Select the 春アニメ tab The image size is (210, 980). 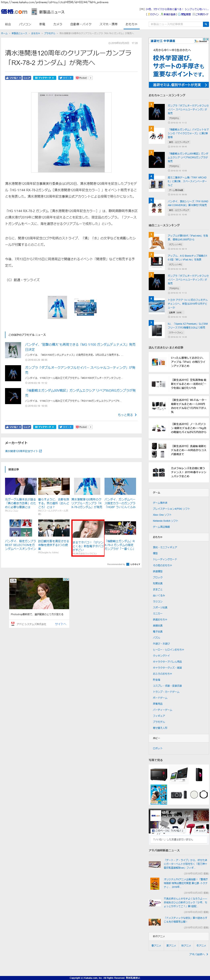point(156,945)
